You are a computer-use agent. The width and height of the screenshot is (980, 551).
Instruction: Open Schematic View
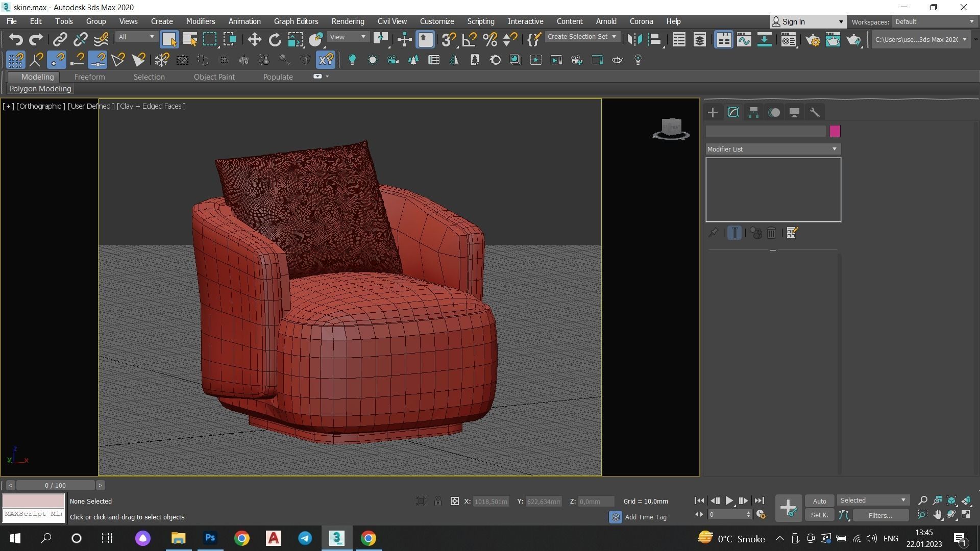coord(764,39)
